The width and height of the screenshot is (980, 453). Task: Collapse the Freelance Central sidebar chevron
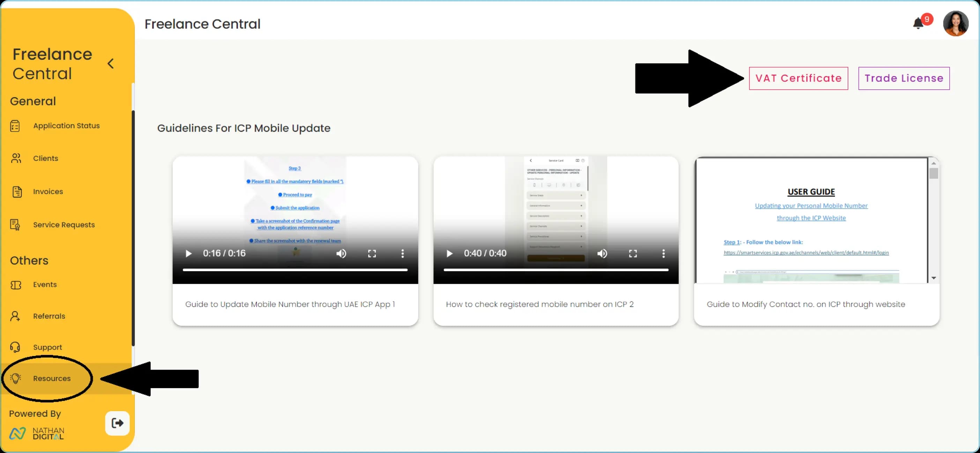click(111, 64)
